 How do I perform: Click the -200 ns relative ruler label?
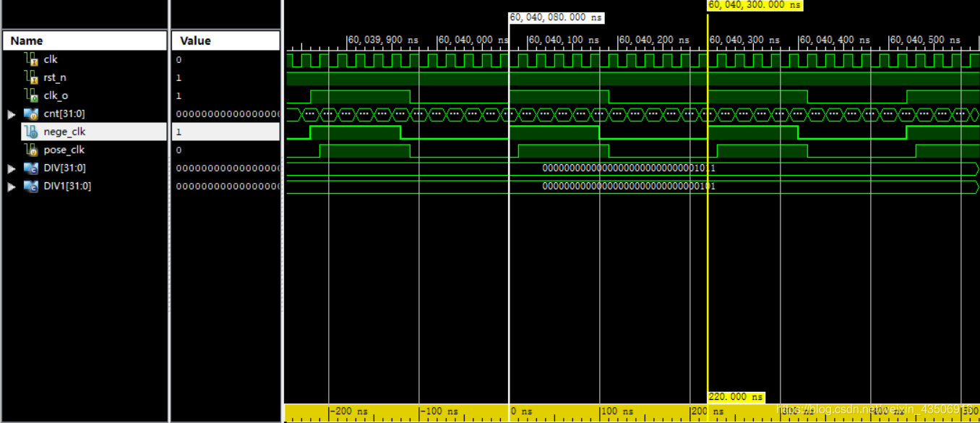[349, 411]
